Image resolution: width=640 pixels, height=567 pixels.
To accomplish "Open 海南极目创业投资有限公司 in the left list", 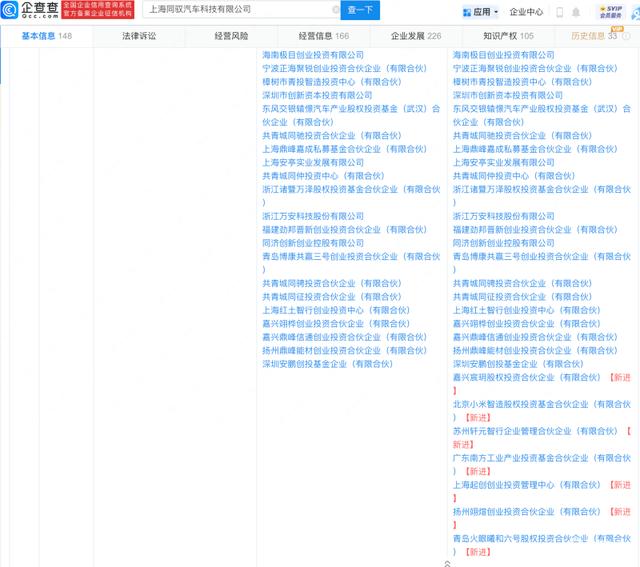I will 313,55.
